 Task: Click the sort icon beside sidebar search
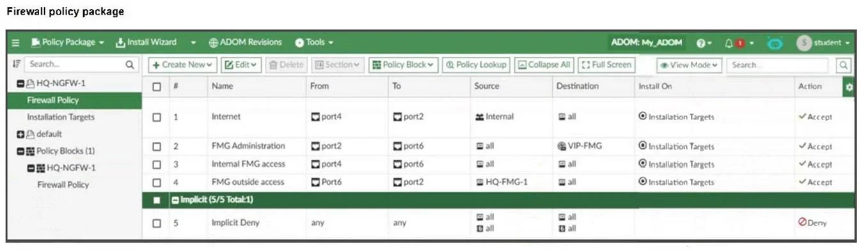(x=17, y=64)
